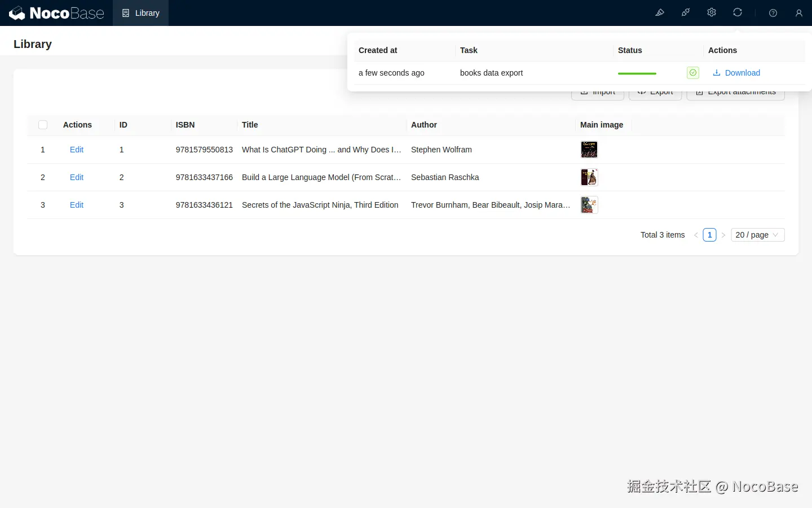Click the Build a Large Language Model title
812x508 pixels.
pyautogui.click(x=321, y=177)
